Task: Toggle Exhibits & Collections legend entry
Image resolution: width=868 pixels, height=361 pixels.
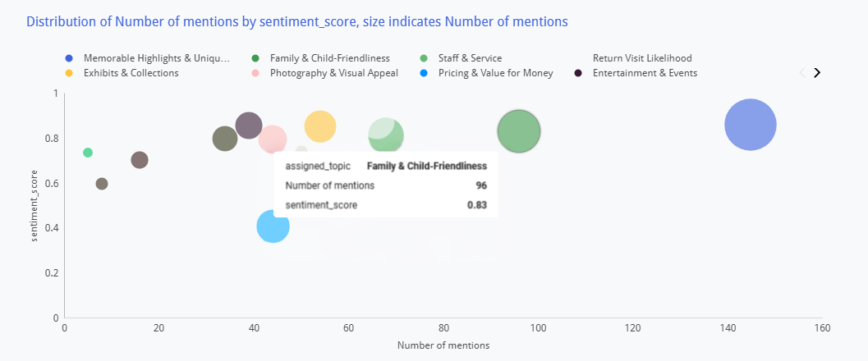Action: [131, 73]
